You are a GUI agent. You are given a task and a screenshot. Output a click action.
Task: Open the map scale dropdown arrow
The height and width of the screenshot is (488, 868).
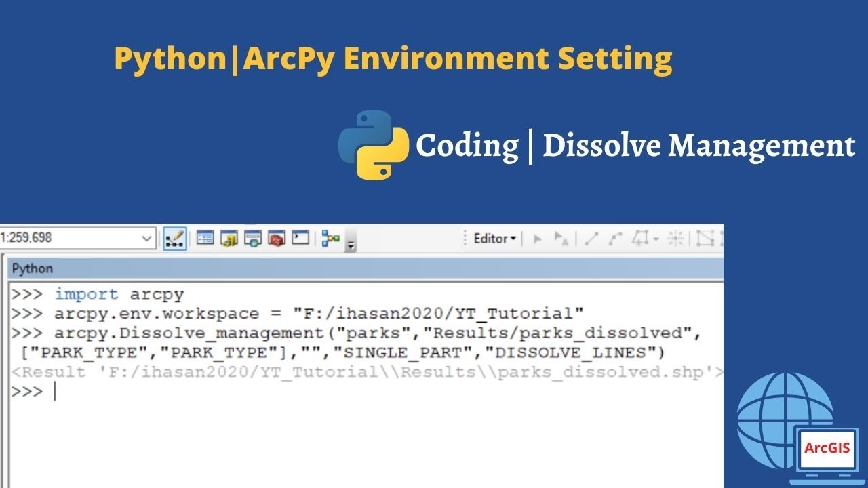(147, 238)
